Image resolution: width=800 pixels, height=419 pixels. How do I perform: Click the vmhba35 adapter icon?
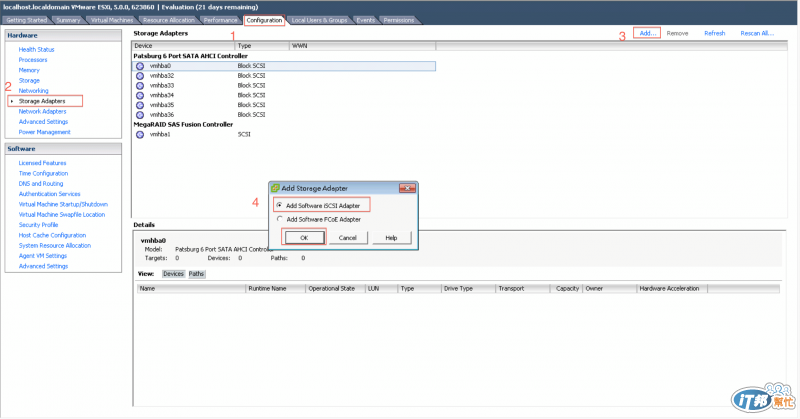tap(140, 105)
